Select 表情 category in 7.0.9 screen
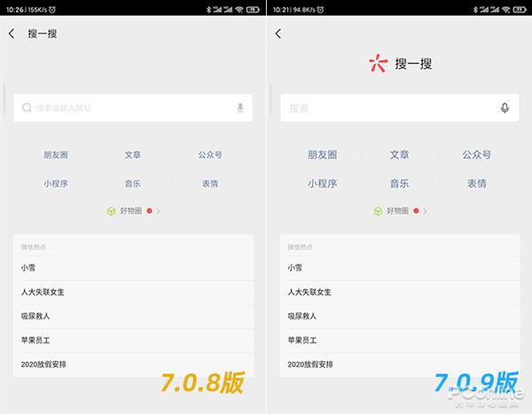This screenshot has height=414, width=532. (477, 184)
